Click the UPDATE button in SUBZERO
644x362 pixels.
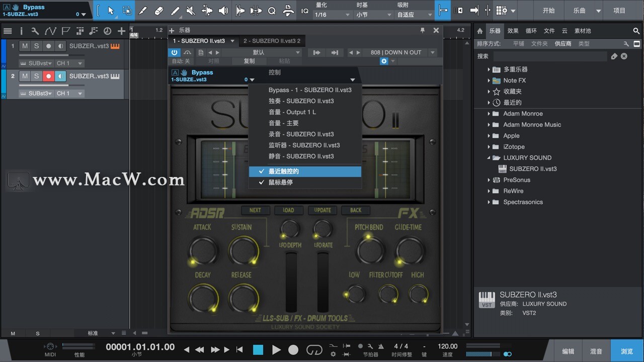click(x=323, y=210)
